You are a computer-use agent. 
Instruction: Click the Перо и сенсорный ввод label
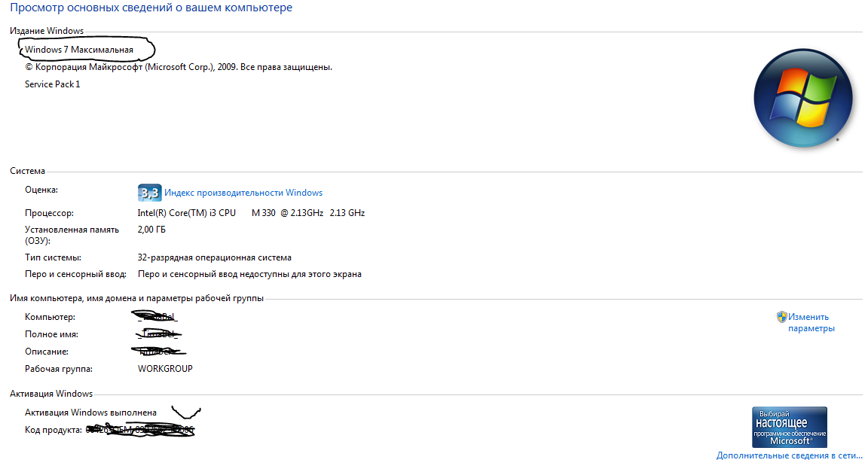click(x=75, y=275)
